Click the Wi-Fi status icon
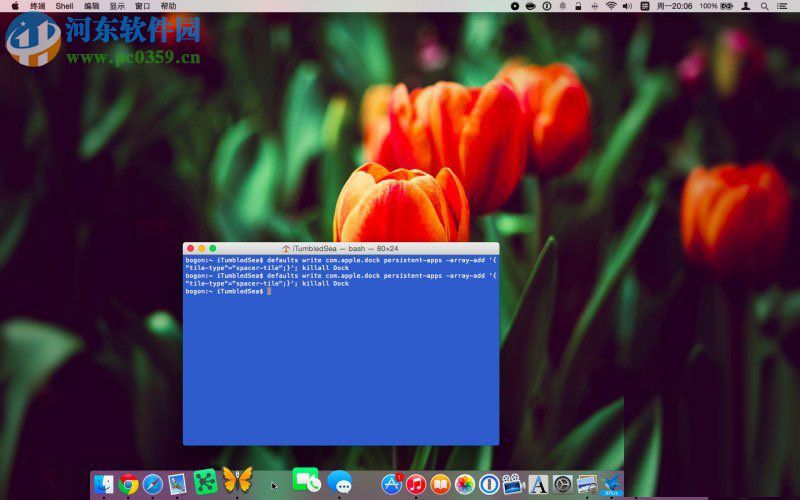 (611, 6)
